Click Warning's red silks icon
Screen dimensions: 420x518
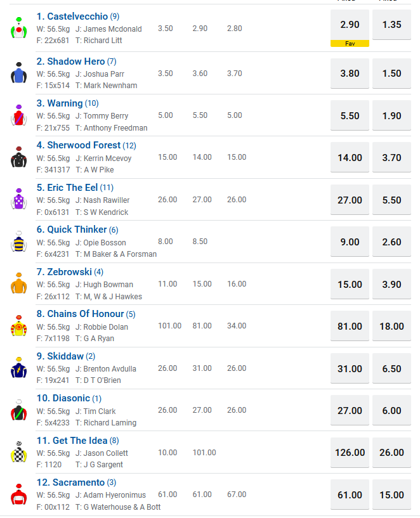[x=18, y=116]
